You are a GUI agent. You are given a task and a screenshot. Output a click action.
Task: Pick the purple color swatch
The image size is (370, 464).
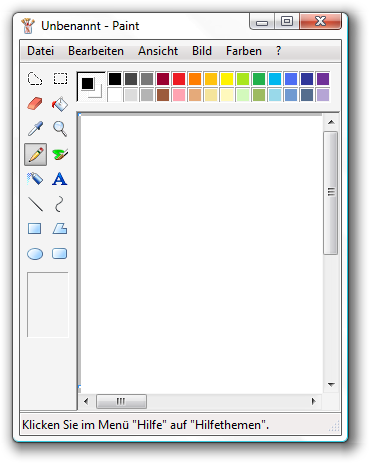(x=323, y=79)
